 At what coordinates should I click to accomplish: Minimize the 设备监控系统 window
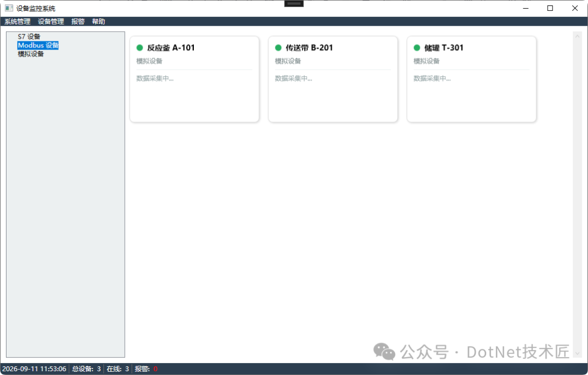click(526, 8)
